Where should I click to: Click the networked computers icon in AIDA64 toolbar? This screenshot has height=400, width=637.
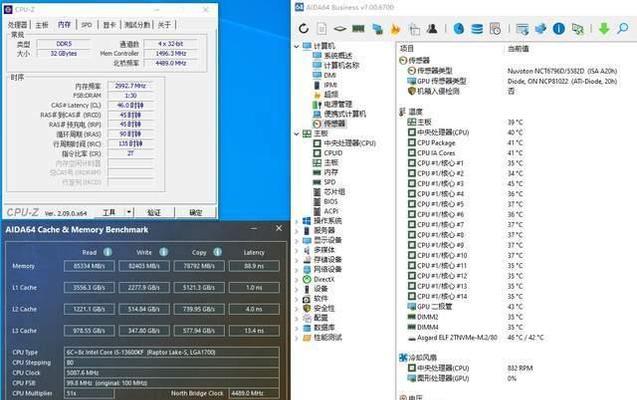pyautogui.click(x=377, y=28)
